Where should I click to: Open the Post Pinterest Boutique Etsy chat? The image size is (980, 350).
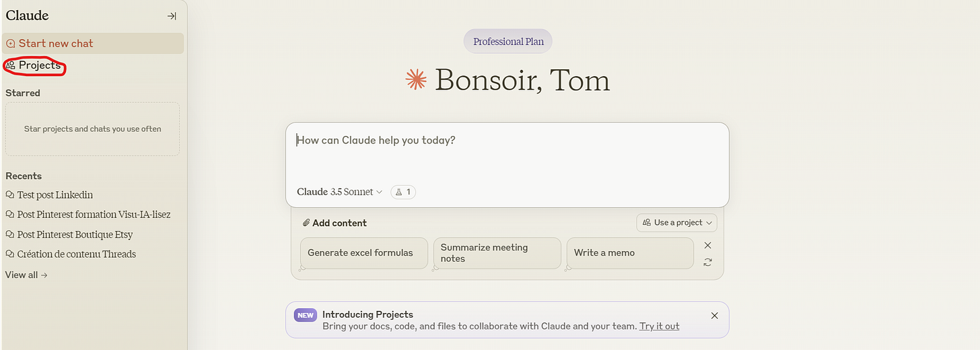point(69,235)
